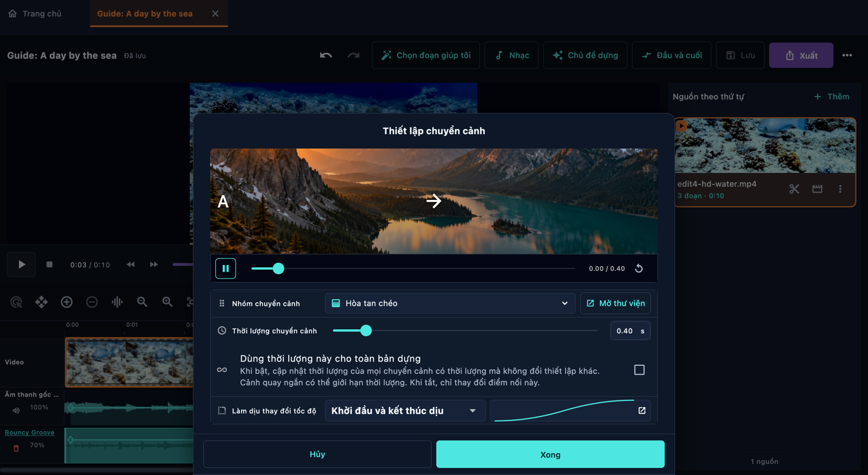
Task: Click the transition duration slider handle
Action: (x=366, y=331)
